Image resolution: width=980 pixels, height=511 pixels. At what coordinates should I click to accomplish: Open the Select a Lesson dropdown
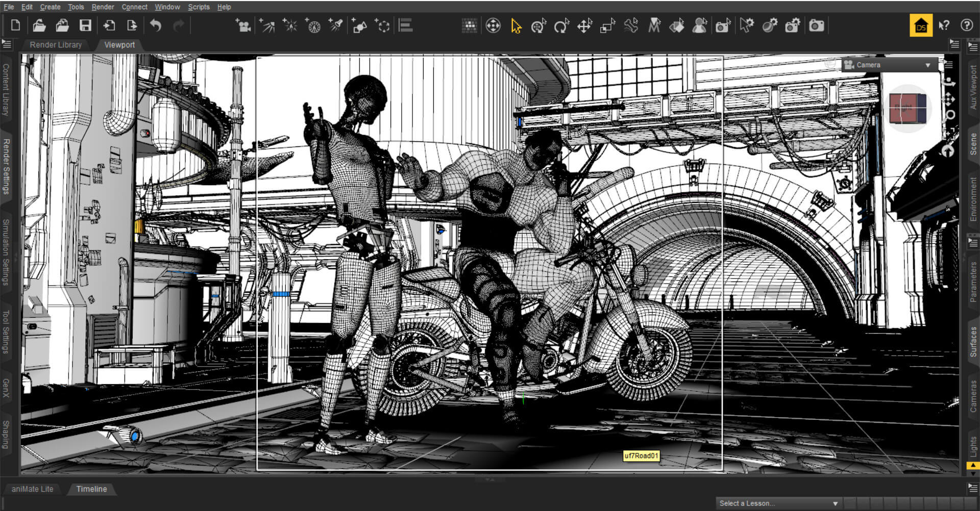[x=778, y=503]
